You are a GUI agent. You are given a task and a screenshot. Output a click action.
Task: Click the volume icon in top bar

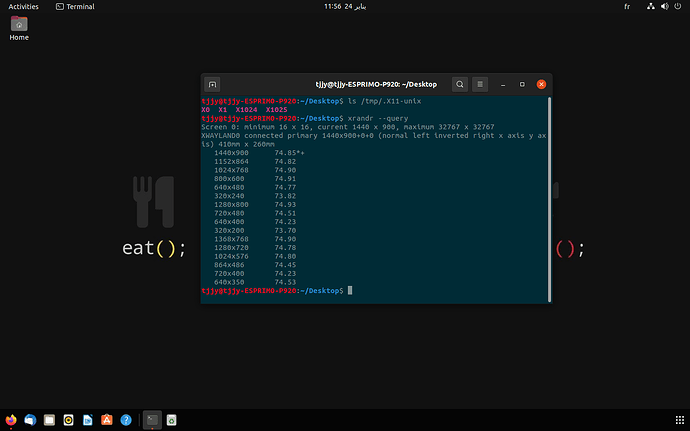click(x=664, y=6)
